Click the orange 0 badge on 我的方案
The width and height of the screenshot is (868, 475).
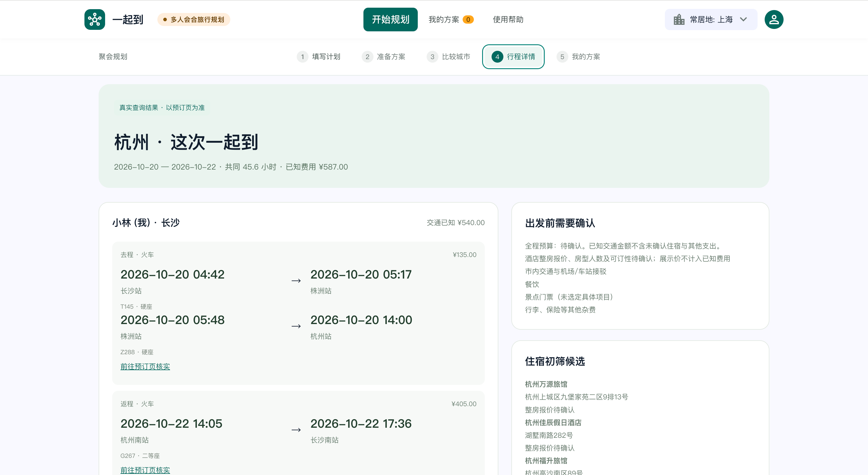(468, 19)
